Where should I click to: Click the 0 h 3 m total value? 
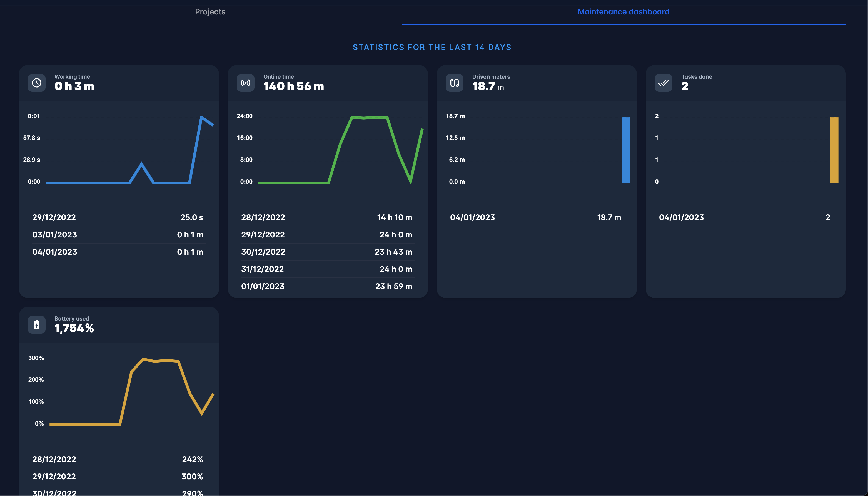(x=74, y=86)
